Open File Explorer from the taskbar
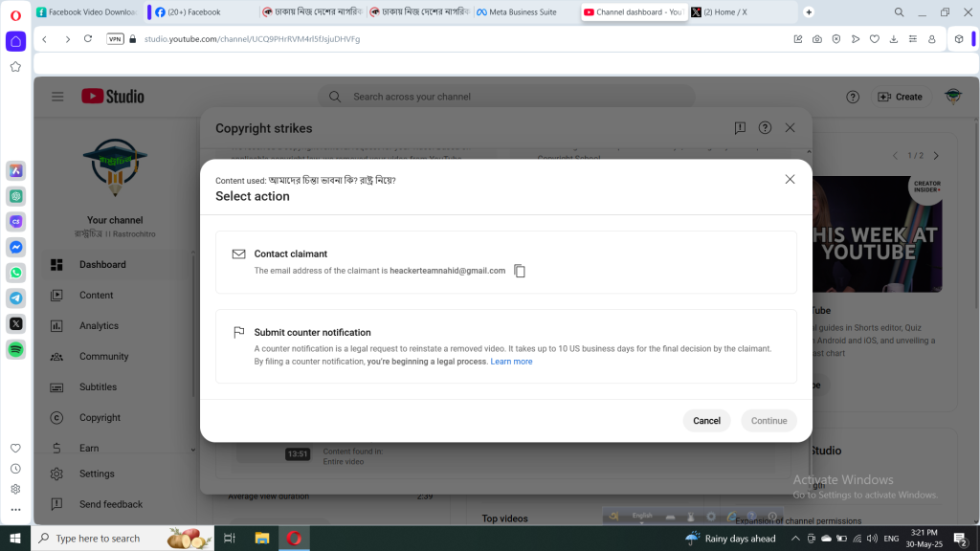This screenshot has width=980, height=551. pyautogui.click(x=262, y=539)
